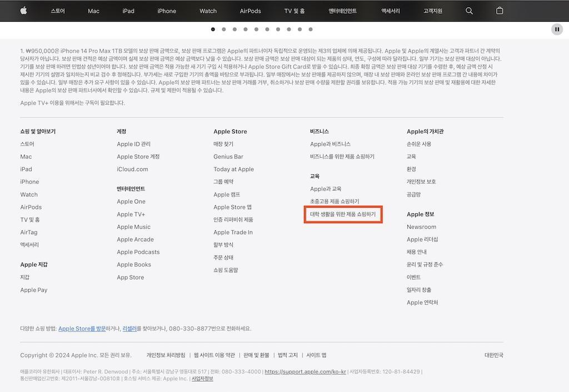This screenshot has width=569, height=392.
Task: Open Apple Books footer link
Action: (x=134, y=265)
